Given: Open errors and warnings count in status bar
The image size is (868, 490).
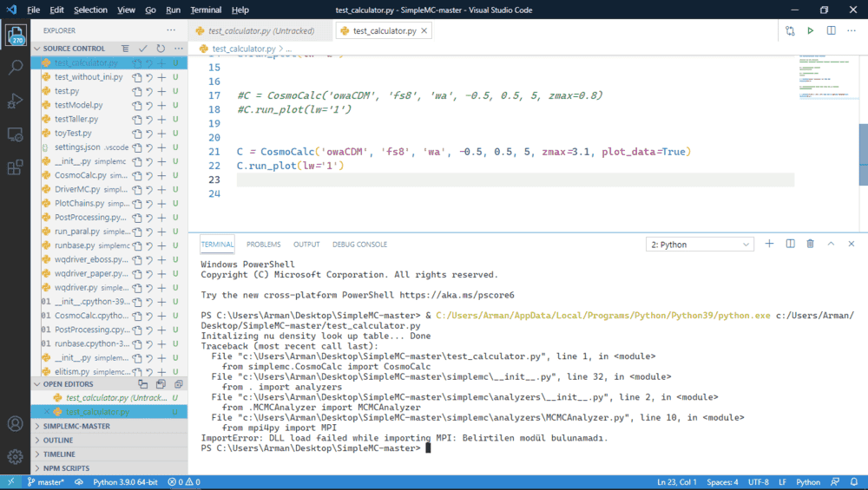Looking at the screenshot, I should point(184,482).
